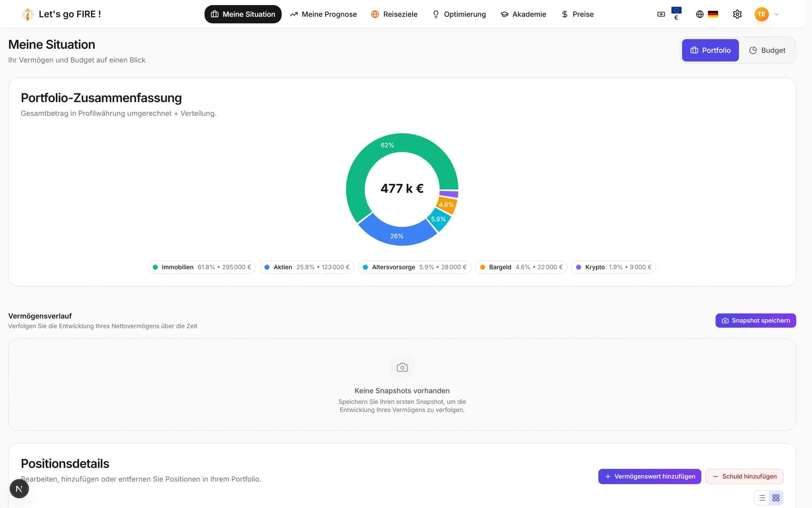Select the Euro flag currency selector
Viewport: 812px width, 508px height.
[x=676, y=14]
